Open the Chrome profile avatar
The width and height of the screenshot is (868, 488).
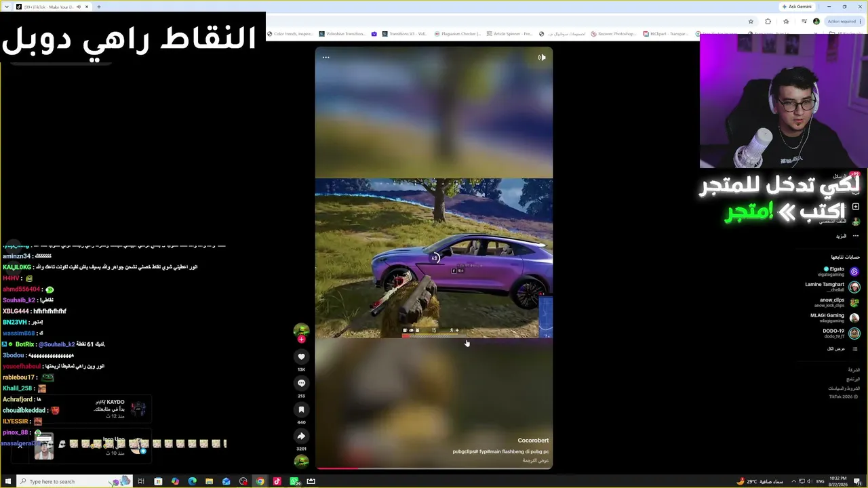tap(816, 22)
